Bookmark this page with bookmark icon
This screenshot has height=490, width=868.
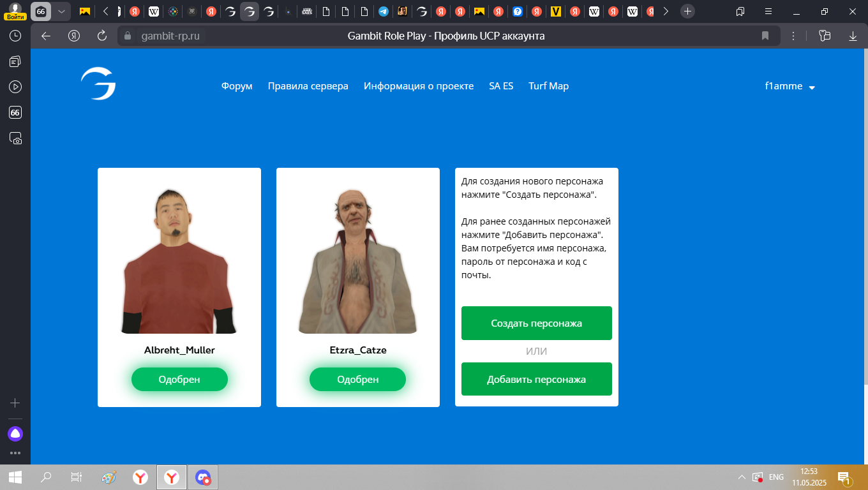click(x=765, y=36)
